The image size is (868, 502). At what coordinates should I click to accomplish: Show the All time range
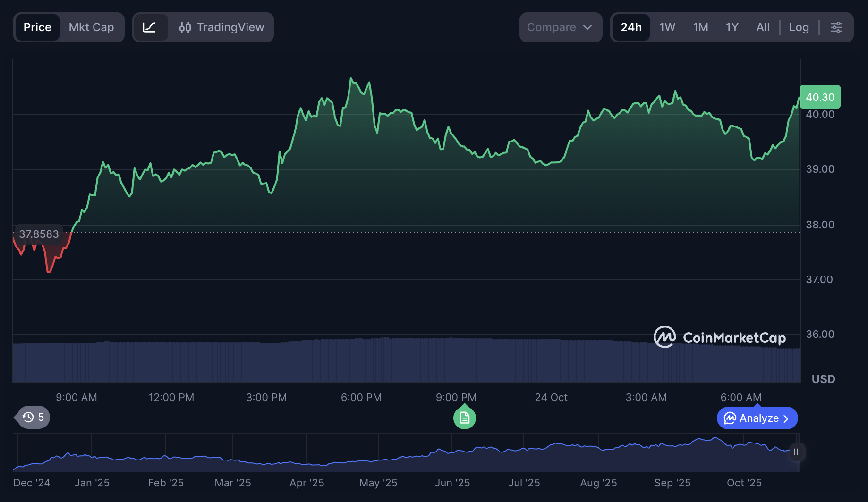click(763, 27)
